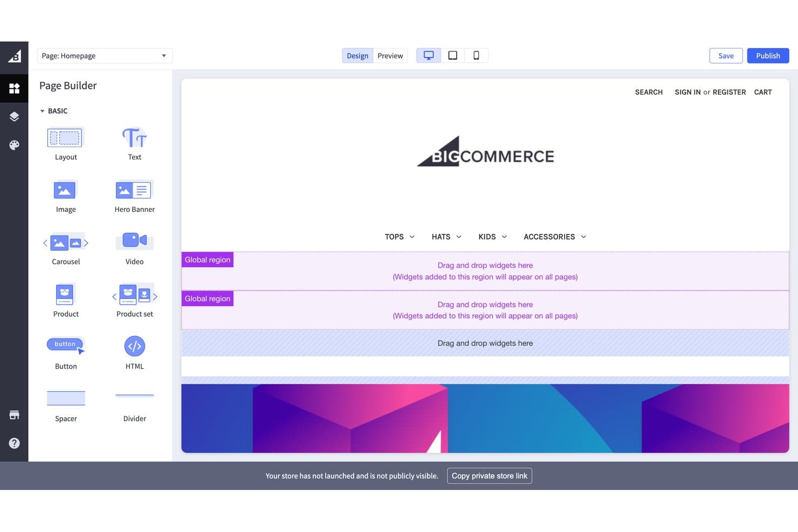Viewport: 798px width, 532px height.
Task: Select the Video widget
Action: [x=135, y=248]
